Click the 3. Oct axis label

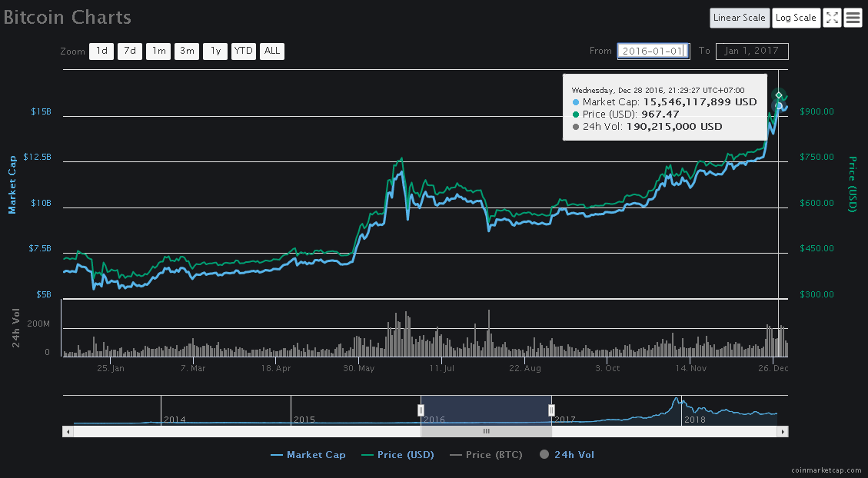[607, 368]
